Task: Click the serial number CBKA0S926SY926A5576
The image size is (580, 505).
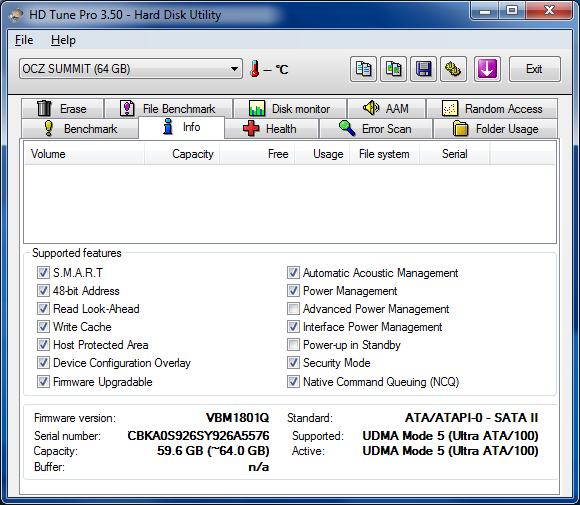Action: 198,435
